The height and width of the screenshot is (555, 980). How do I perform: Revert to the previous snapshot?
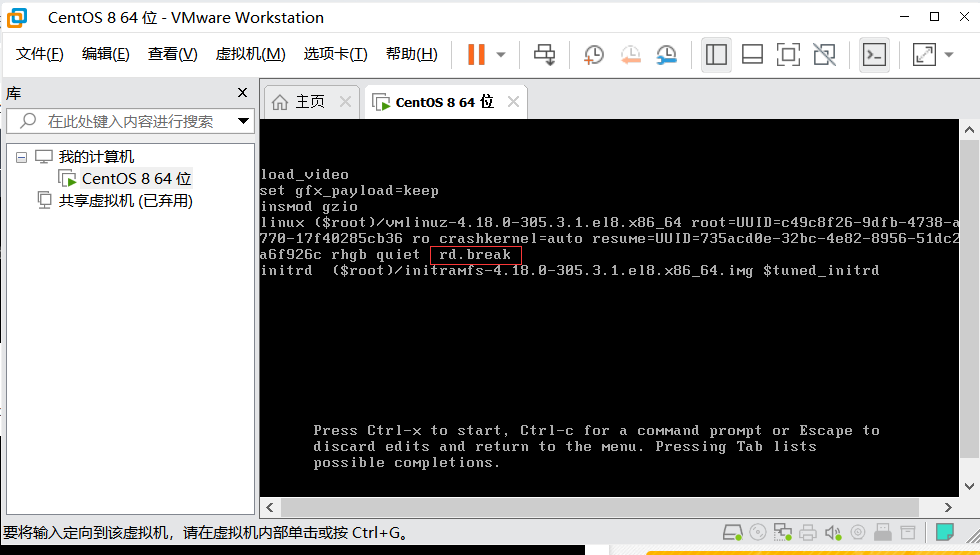tap(630, 54)
